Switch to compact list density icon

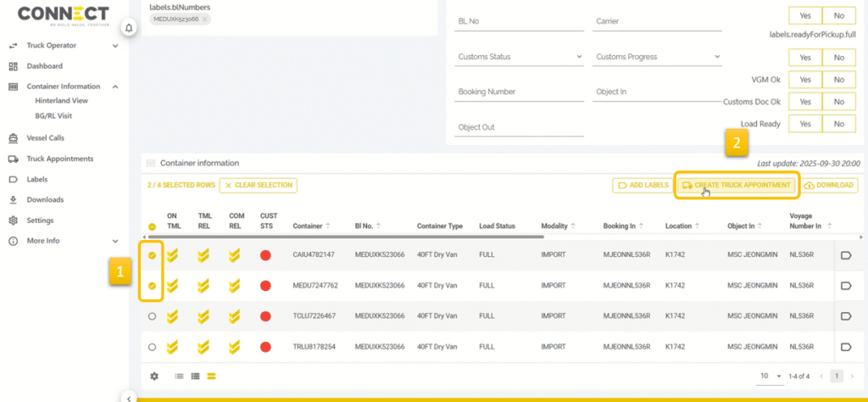click(x=179, y=376)
